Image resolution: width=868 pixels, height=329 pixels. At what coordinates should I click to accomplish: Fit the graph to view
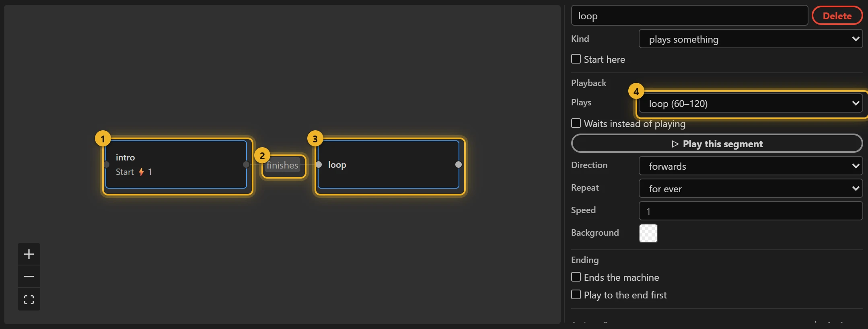point(29,299)
